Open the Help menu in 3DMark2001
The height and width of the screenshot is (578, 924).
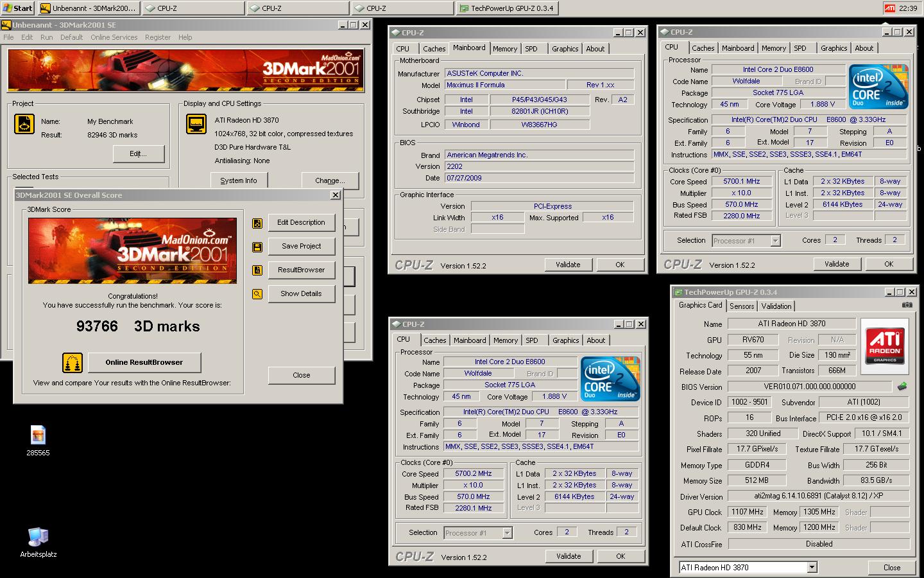(x=185, y=37)
